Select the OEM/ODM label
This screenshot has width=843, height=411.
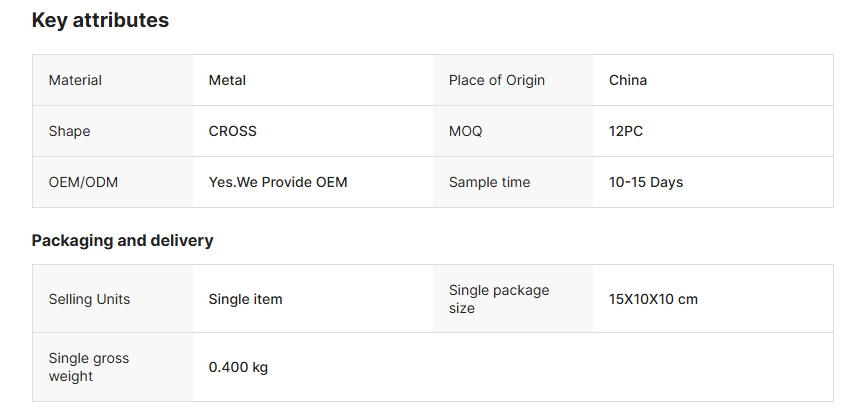(x=76, y=182)
